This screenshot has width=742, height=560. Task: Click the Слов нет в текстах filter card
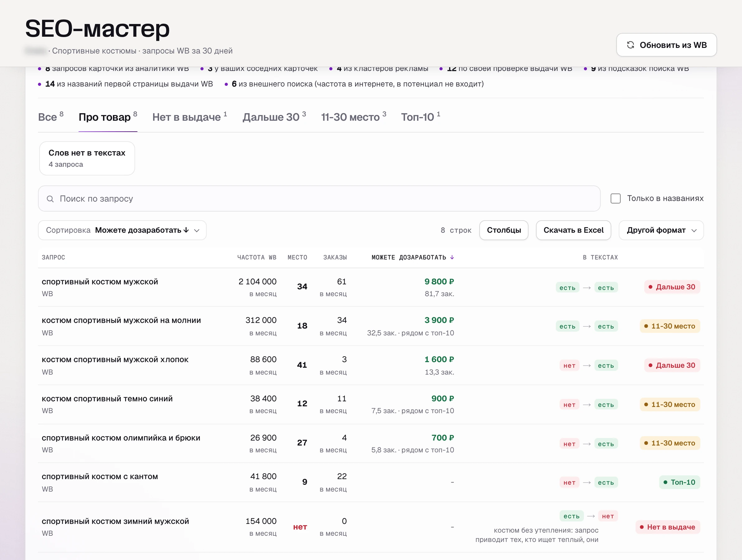click(87, 158)
